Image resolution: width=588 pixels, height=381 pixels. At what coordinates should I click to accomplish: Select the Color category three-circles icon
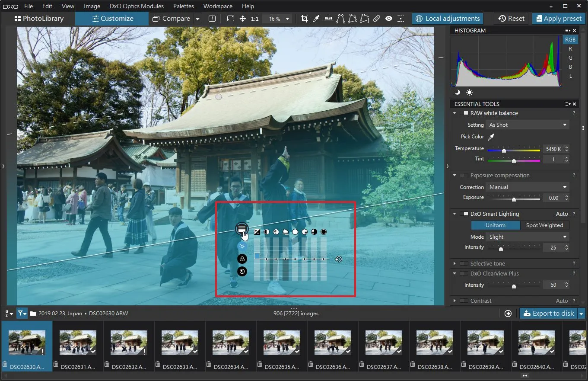[x=242, y=259]
